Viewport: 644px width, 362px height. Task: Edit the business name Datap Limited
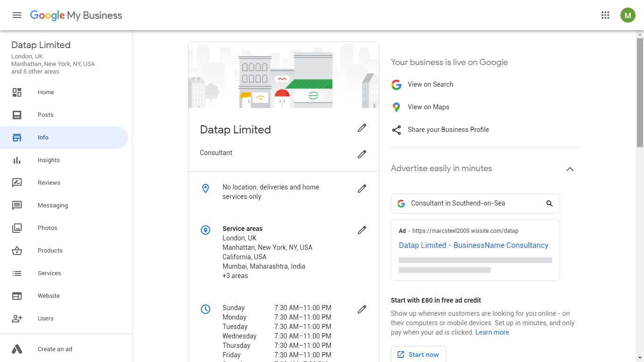(x=362, y=128)
